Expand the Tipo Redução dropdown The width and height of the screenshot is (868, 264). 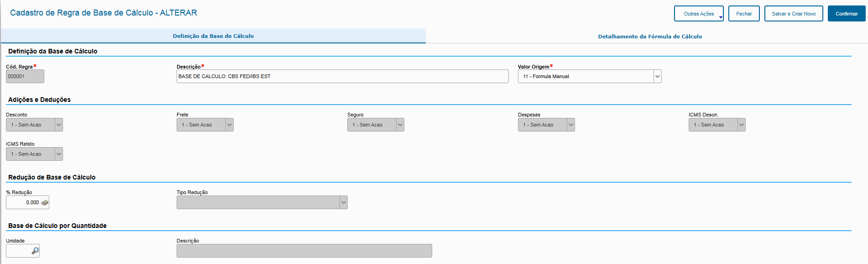click(344, 202)
